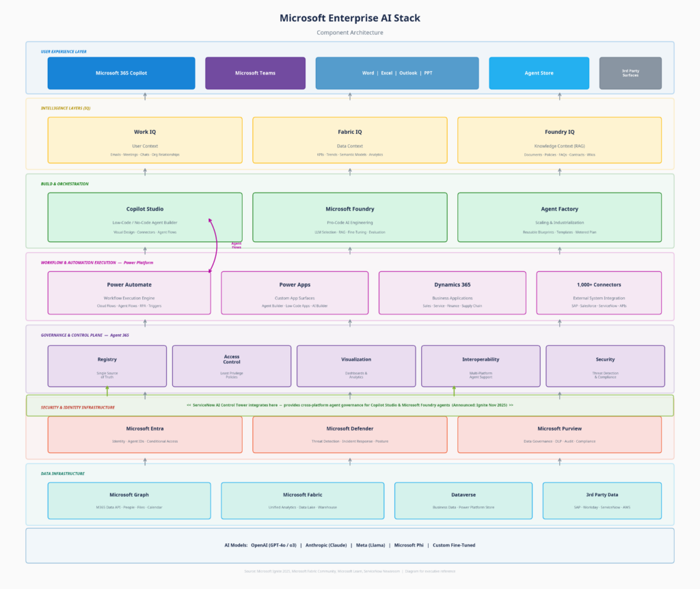
Task: Select the Interoperability box
Action: point(481,366)
